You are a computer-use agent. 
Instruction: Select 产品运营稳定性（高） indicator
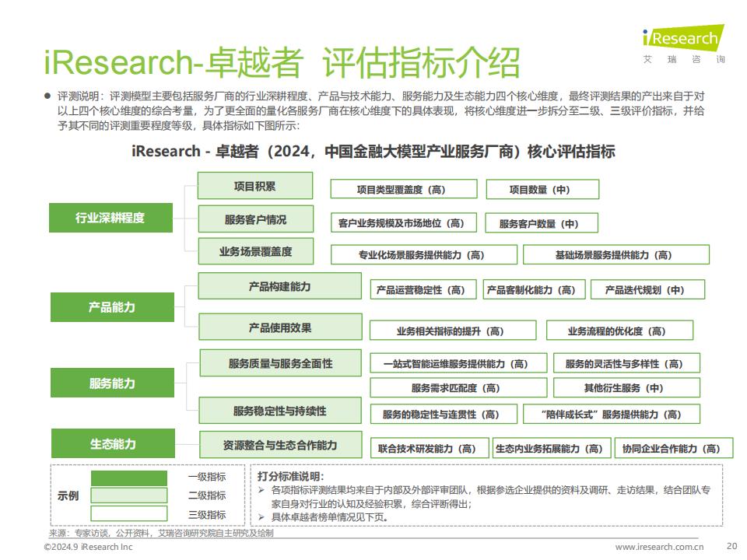(x=423, y=289)
